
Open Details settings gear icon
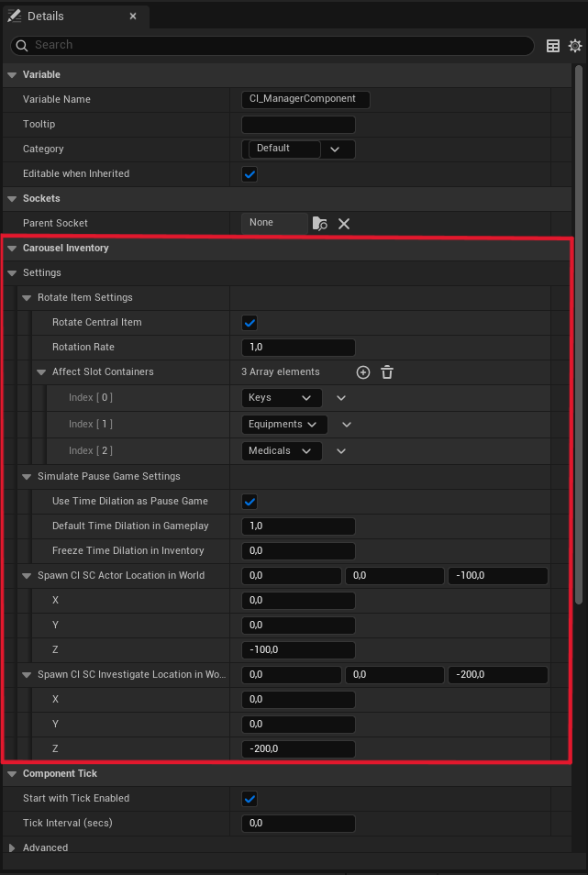[x=574, y=46]
